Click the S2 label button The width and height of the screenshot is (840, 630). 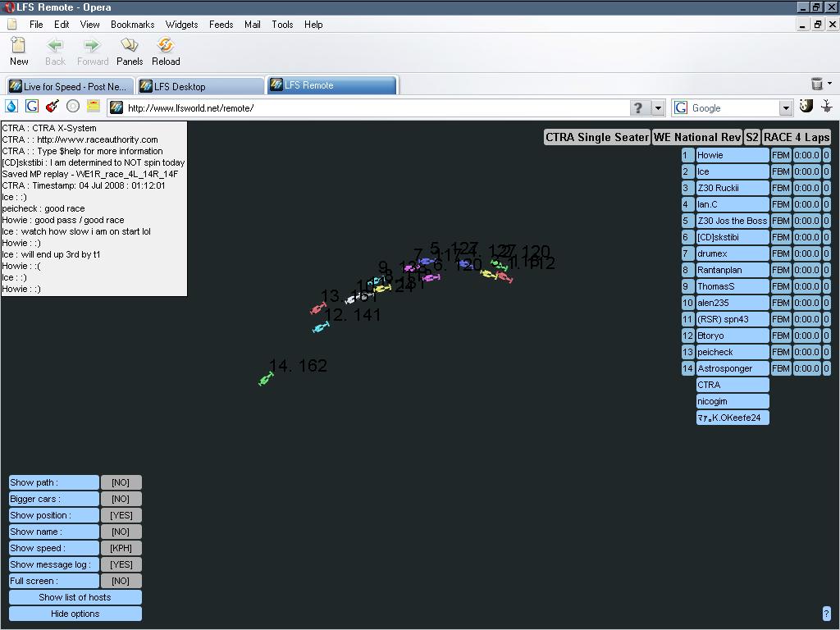tap(752, 137)
